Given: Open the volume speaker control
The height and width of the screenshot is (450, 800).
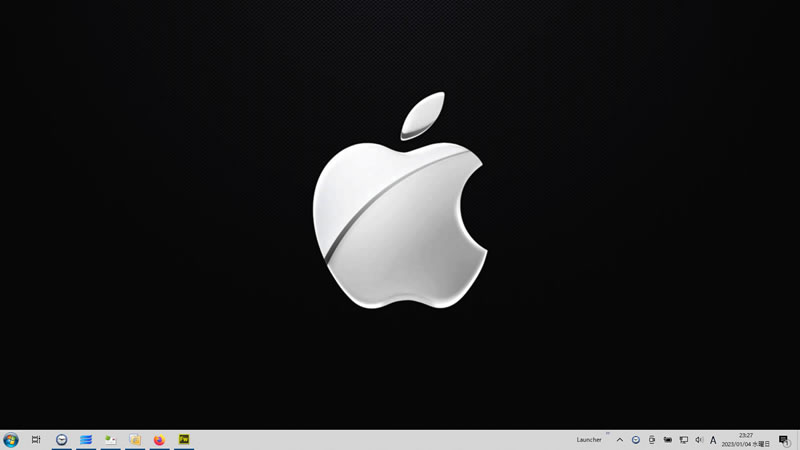Looking at the screenshot, I should pyautogui.click(x=699, y=440).
